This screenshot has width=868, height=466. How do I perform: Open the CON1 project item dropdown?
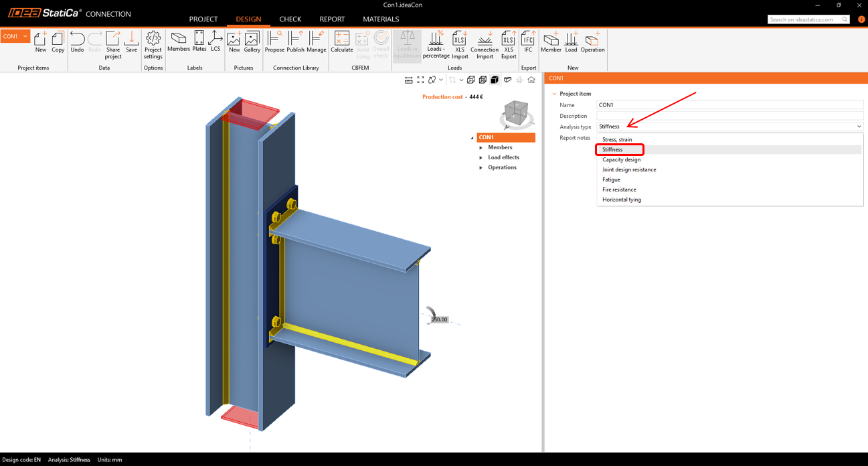pyautogui.click(x=15, y=36)
